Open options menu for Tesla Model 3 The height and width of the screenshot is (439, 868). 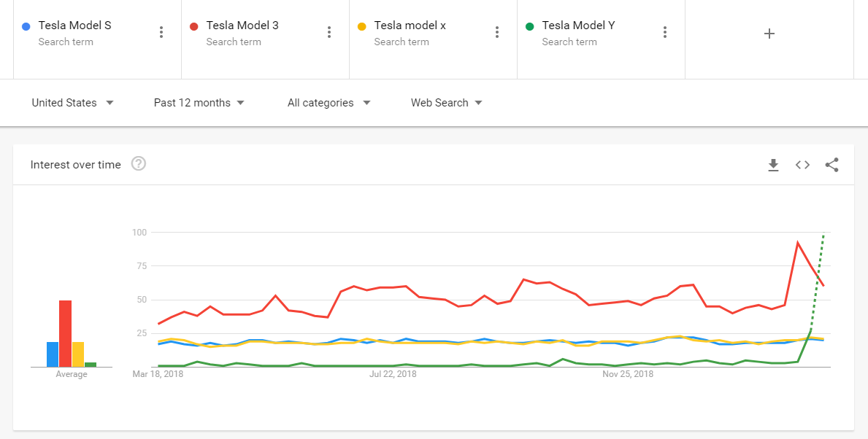[x=329, y=32]
